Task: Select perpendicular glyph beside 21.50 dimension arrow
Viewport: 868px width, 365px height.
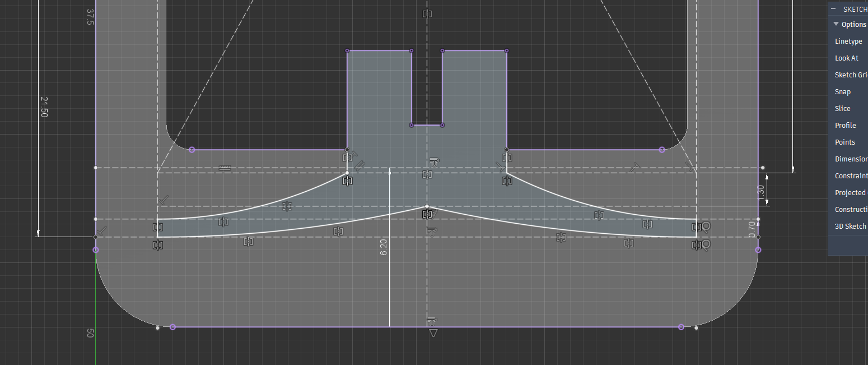Action: click(102, 230)
